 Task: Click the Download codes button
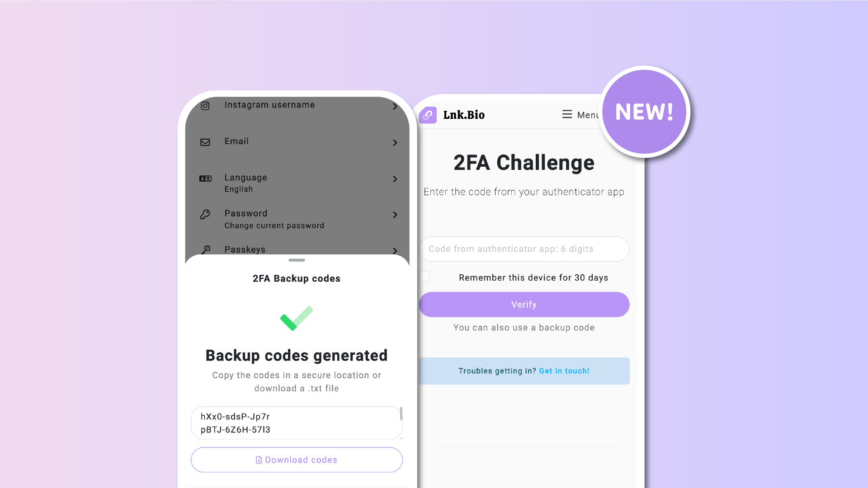pyautogui.click(x=296, y=460)
